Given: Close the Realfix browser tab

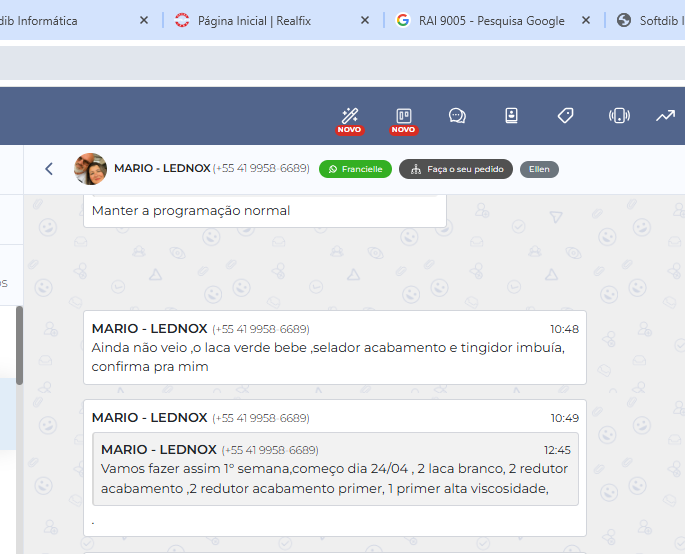Looking at the screenshot, I should pos(364,20).
